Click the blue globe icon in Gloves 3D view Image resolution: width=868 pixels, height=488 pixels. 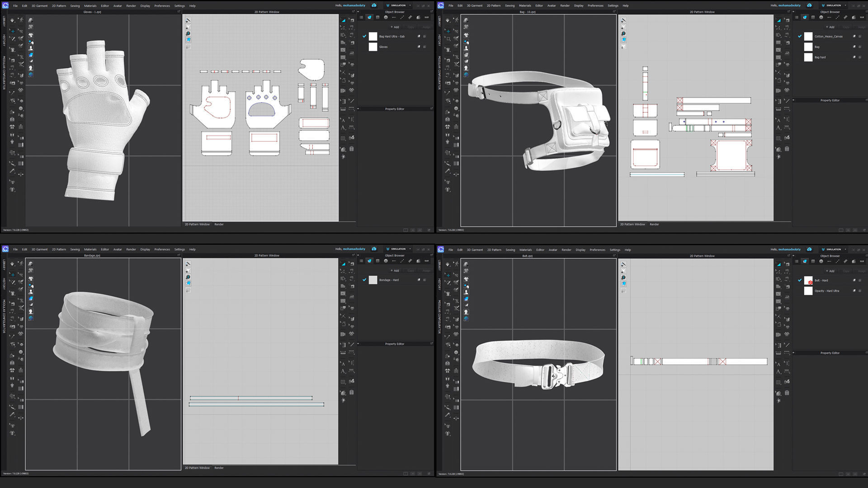[31, 75]
